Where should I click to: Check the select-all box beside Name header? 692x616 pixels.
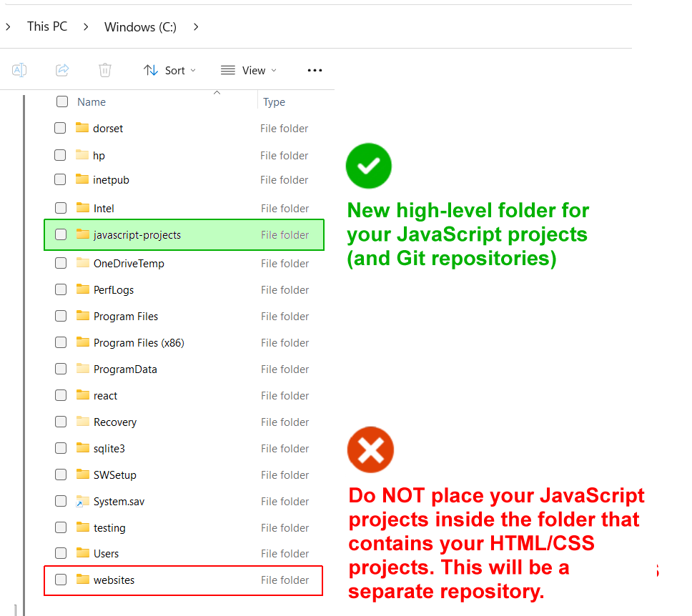pyautogui.click(x=62, y=101)
